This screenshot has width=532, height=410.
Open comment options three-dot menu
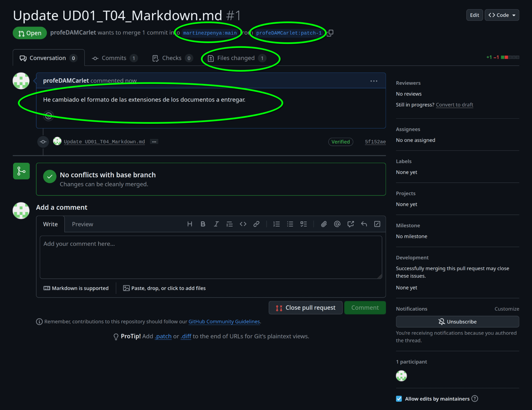(x=374, y=81)
